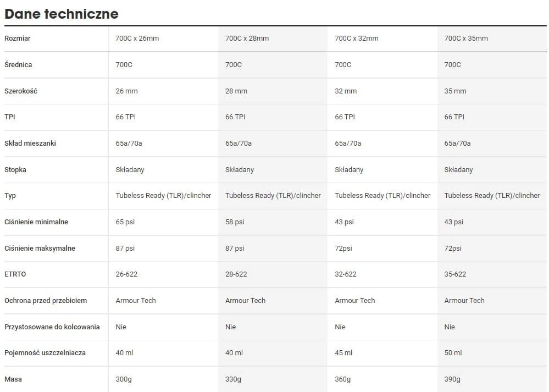Select the 700C x 26mm column header
The width and height of the screenshot is (549, 392).
pyautogui.click(x=137, y=38)
